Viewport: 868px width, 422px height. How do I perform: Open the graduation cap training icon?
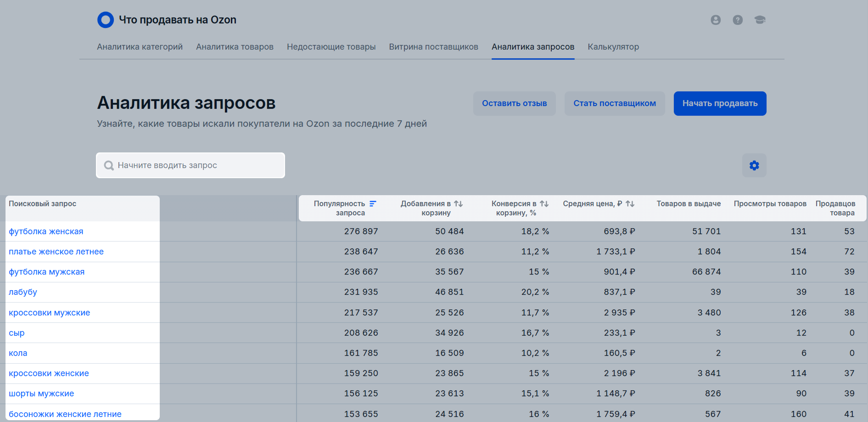coord(760,20)
